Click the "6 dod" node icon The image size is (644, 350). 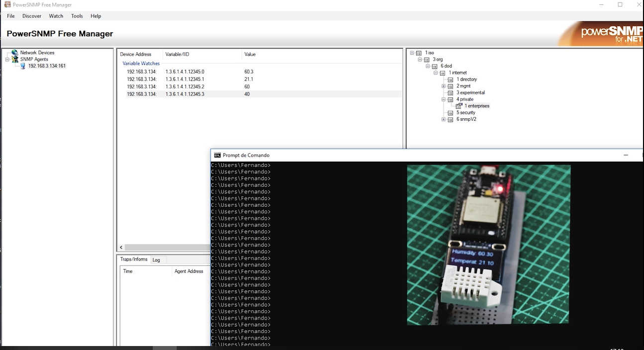434,66
